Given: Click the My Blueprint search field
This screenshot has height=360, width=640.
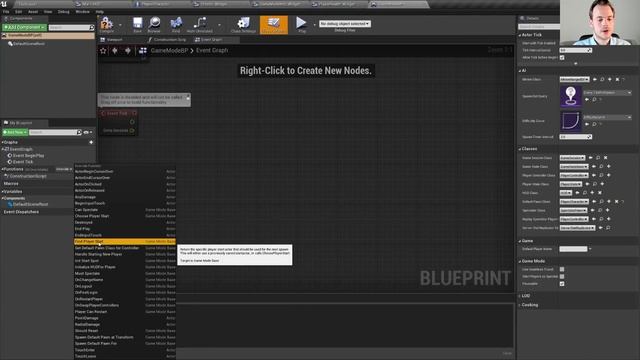Looking at the screenshot, I should pos(55,132).
